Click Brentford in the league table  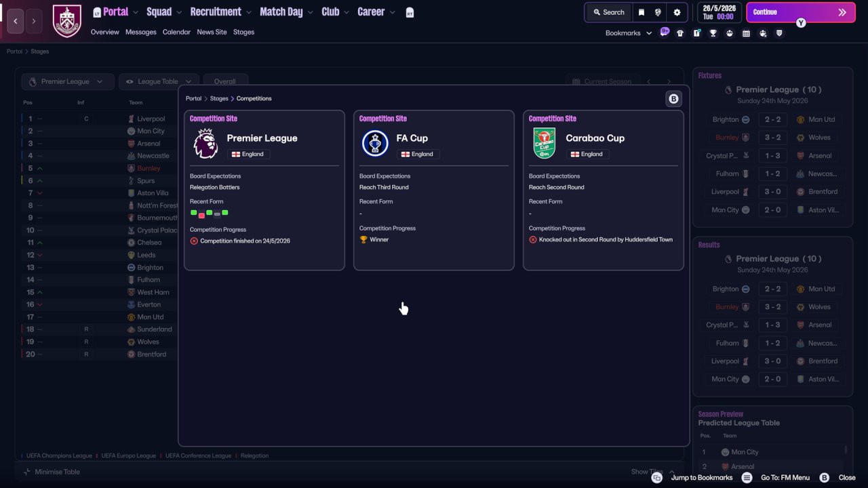[x=152, y=354]
